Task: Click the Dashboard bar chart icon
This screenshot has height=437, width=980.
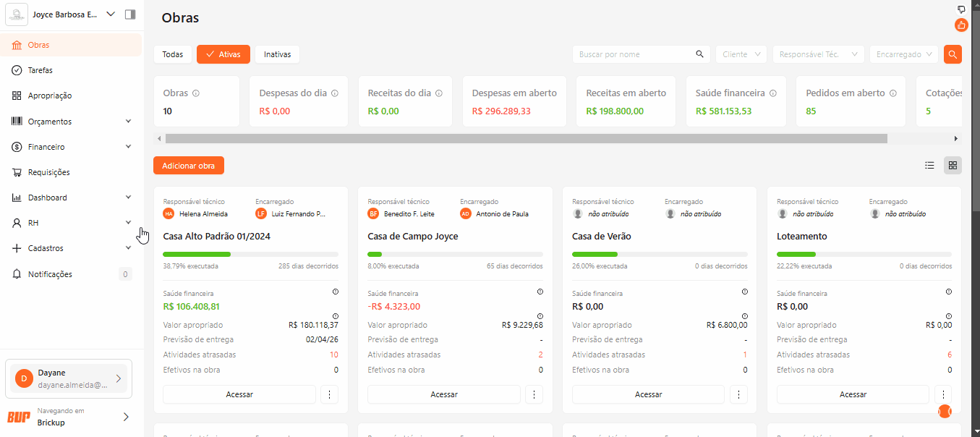Action: coord(17,198)
